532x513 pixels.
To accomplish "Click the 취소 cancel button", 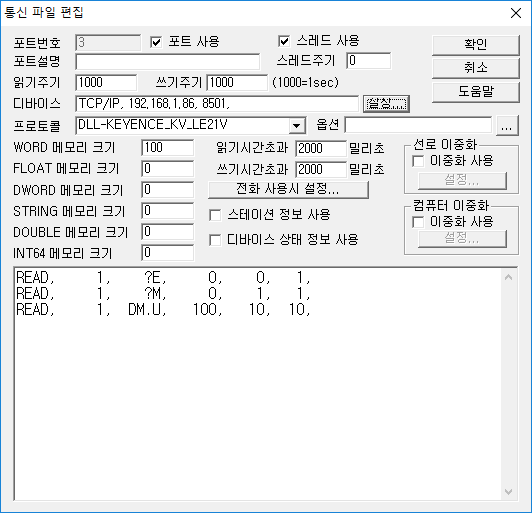I will [x=476, y=68].
